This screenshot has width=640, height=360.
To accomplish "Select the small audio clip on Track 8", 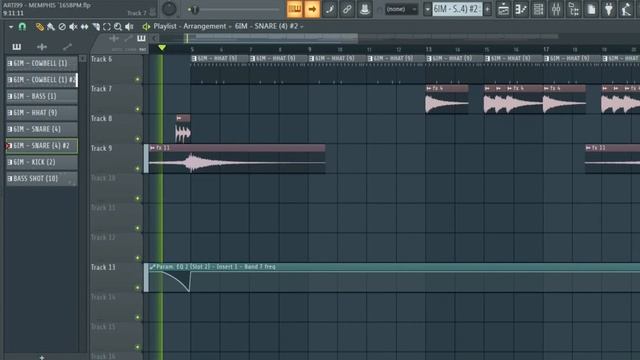I will (183, 129).
